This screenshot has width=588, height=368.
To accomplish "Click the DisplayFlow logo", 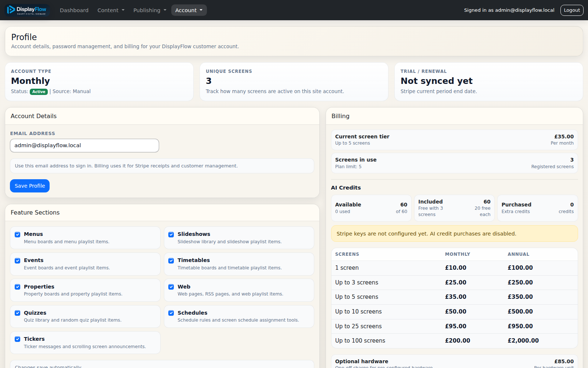I will [27, 10].
